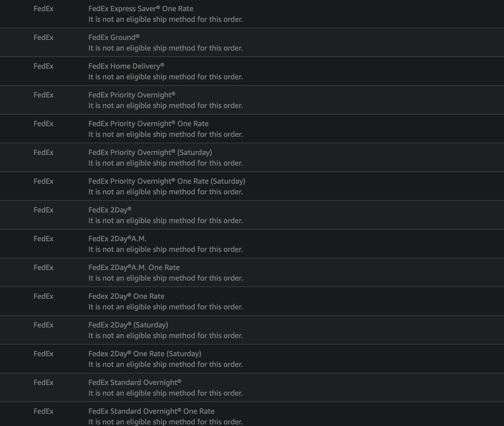Choose Fedex 2Day® One Rate (Saturday)
Screen dimensions: 504x426
click(145, 354)
